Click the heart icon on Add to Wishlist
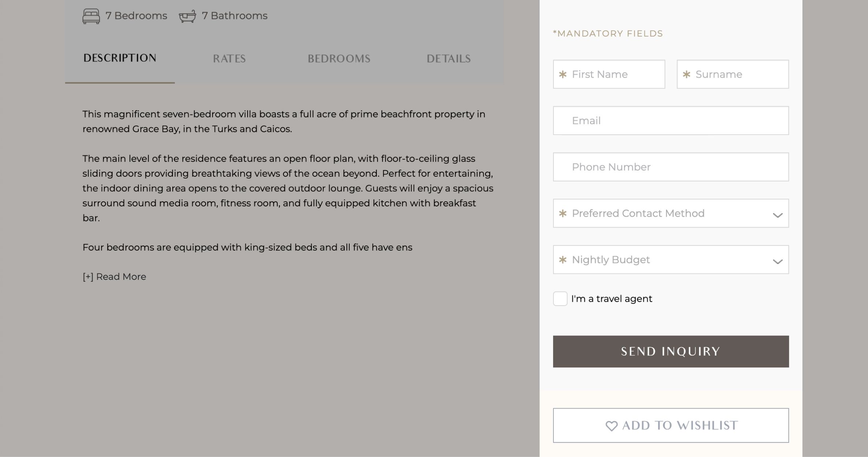 pos(611,426)
